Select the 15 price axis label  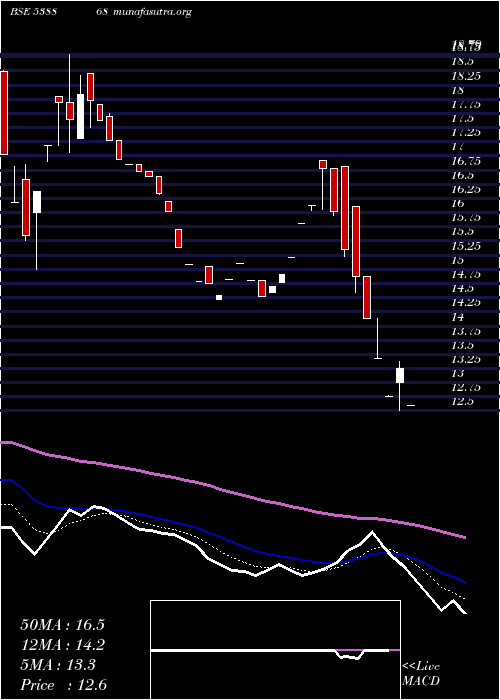click(x=458, y=260)
